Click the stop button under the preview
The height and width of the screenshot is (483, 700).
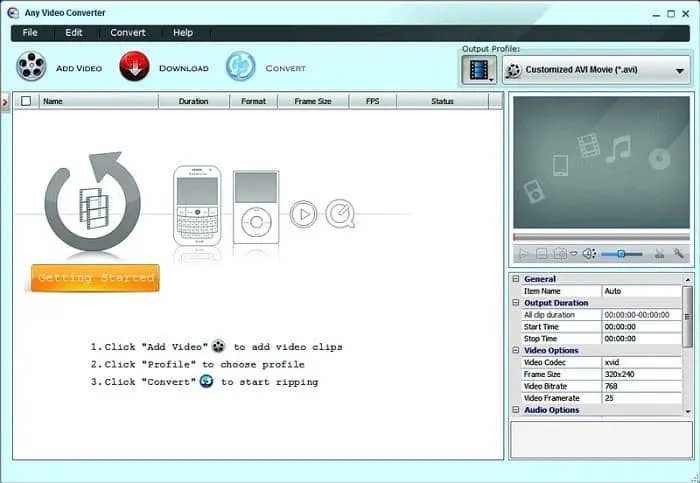(541, 255)
